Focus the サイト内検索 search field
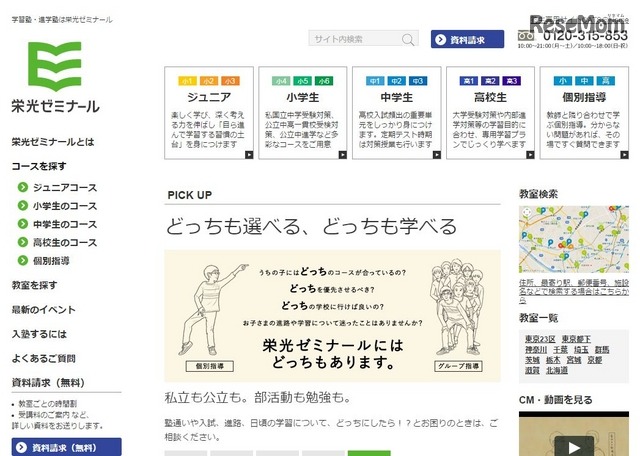 tap(363, 39)
